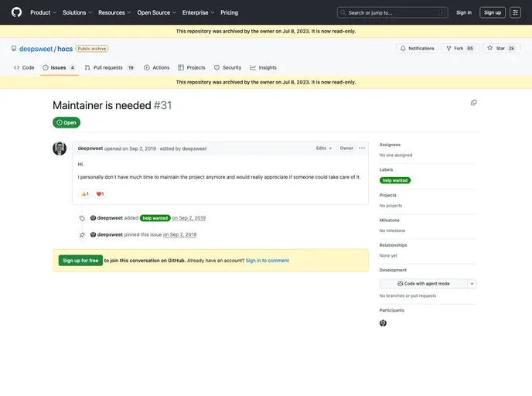Click the Notifications button
This screenshot has height=396, width=532.
point(418,49)
